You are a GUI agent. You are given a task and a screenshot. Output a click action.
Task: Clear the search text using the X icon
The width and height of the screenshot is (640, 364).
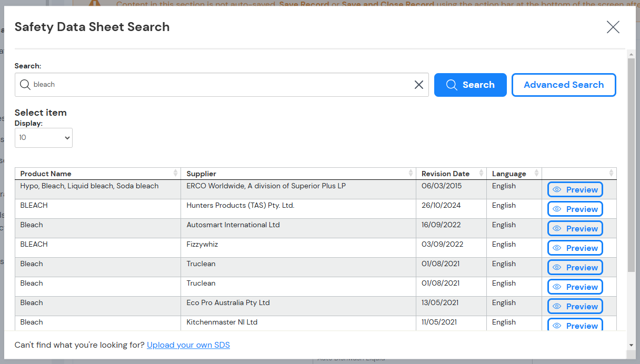coord(419,84)
